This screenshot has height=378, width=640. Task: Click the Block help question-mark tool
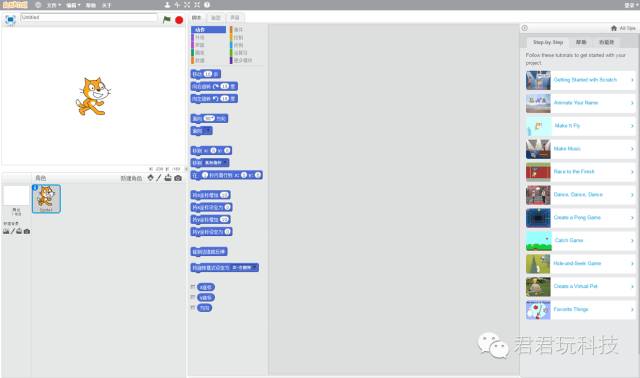point(207,5)
